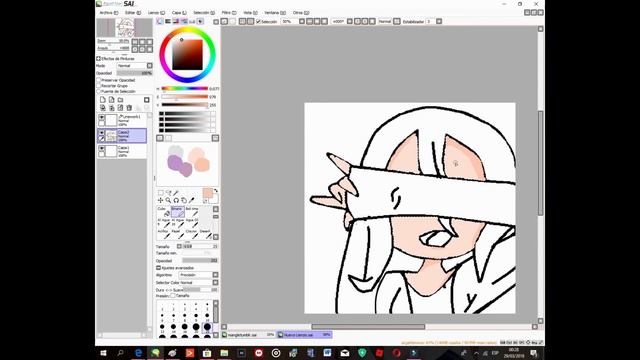Toggle the color mixer panel icon
This screenshot has width=640, height=360.
coord(184,21)
